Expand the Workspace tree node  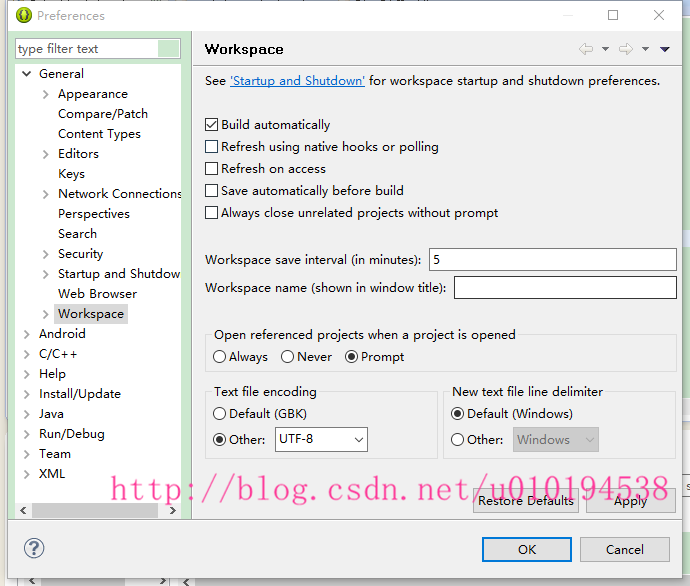click(x=45, y=314)
